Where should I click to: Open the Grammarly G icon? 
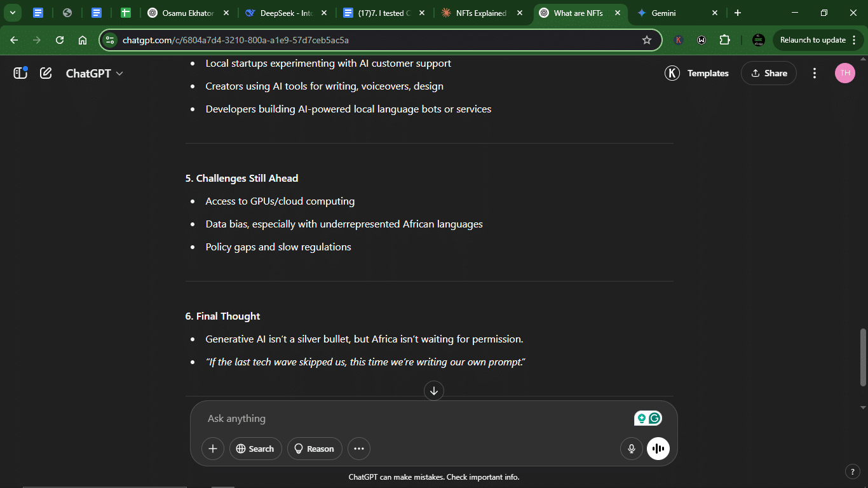tap(654, 418)
